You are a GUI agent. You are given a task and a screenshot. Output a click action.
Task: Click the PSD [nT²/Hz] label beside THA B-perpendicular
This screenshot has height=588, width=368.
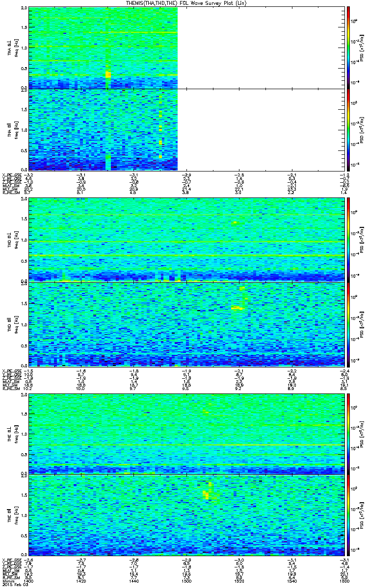point(362,48)
